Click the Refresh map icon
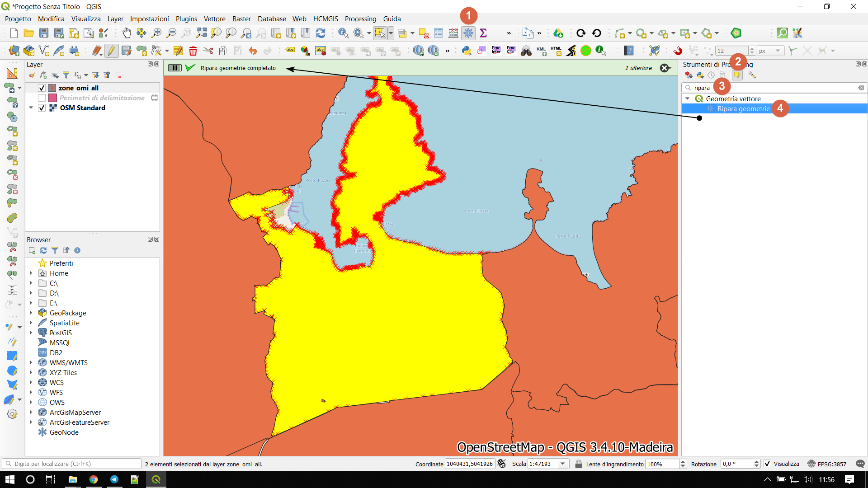Image resolution: width=868 pixels, height=488 pixels. click(321, 33)
